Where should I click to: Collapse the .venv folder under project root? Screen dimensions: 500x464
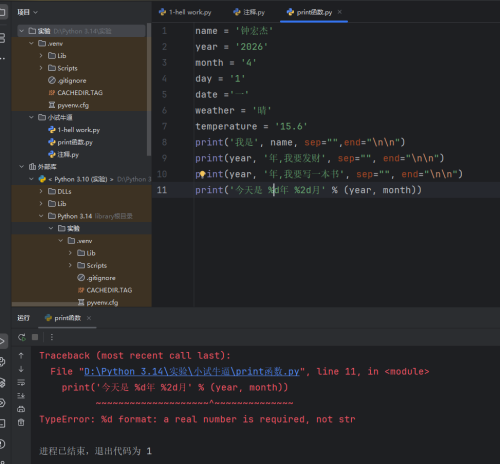point(31,43)
